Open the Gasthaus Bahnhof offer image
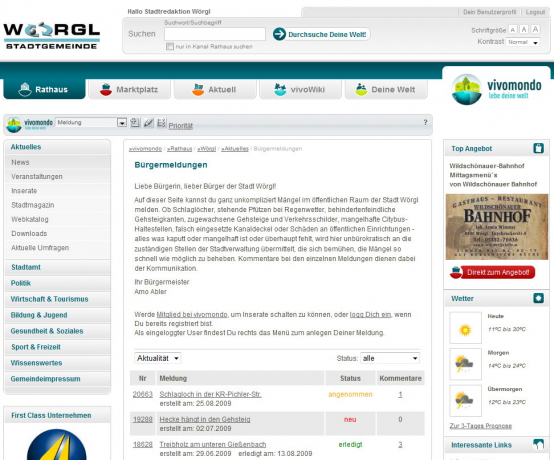 pyautogui.click(x=497, y=227)
